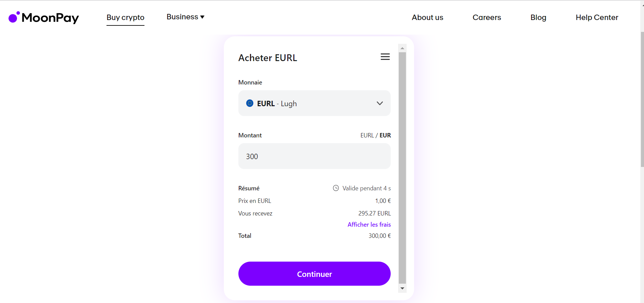Click the widget's vertical scrollbar thumb
The height and width of the screenshot is (303, 644).
[402, 166]
